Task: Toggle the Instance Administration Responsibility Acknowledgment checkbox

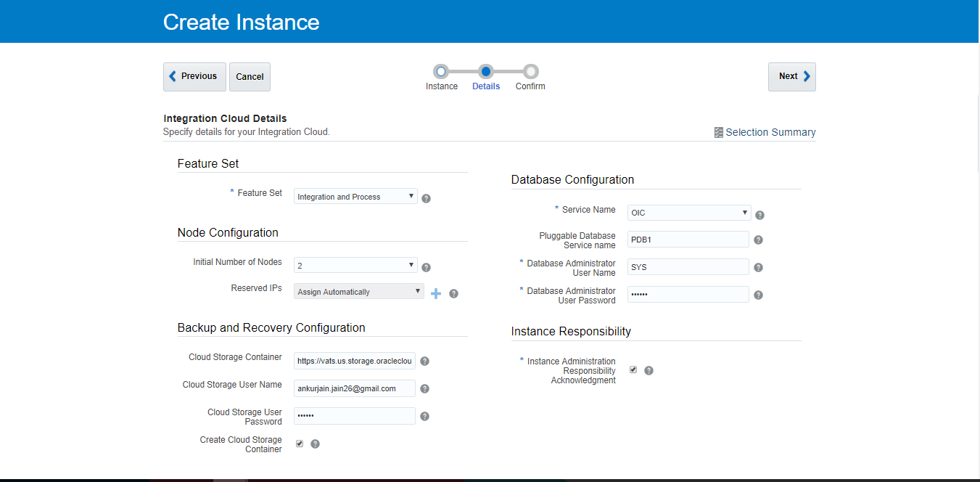Action: [633, 369]
